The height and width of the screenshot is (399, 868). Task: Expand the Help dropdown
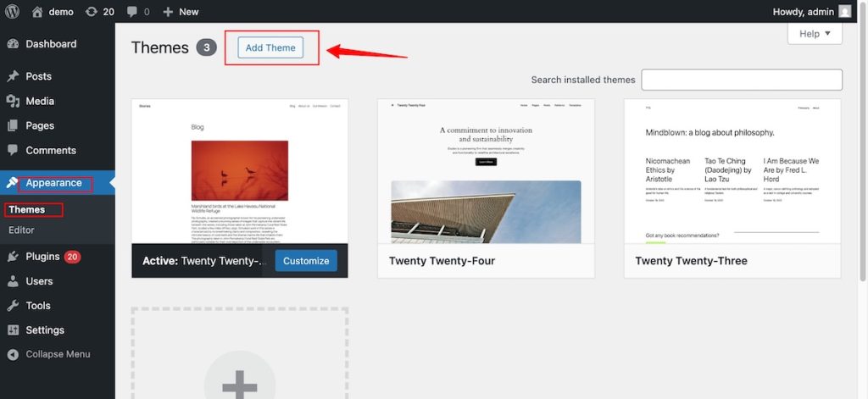click(815, 34)
